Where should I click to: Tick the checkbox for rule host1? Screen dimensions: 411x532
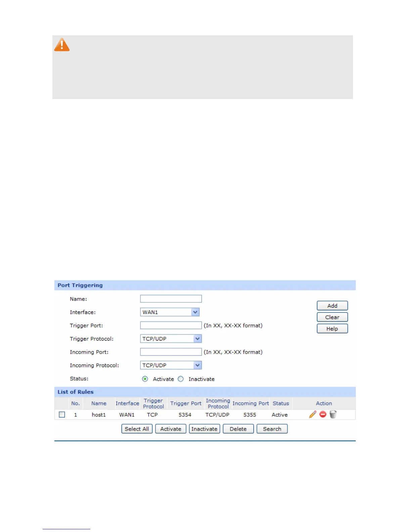62,414
